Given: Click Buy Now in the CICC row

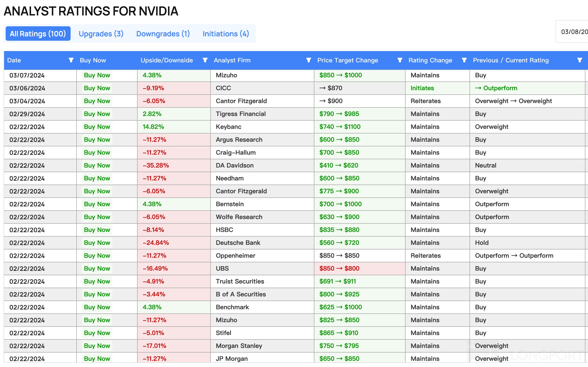Looking at the screenshot, I should 97,88.
